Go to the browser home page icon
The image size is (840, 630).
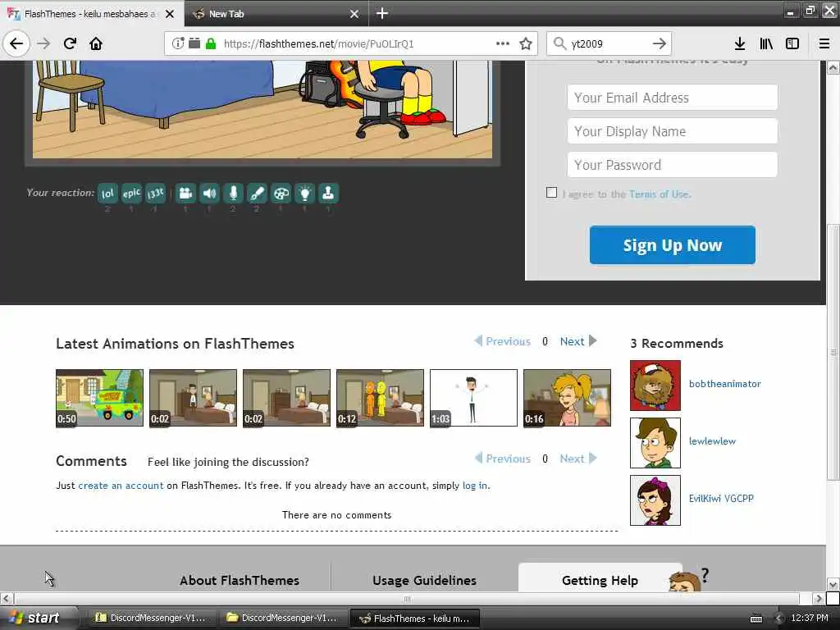96,43
